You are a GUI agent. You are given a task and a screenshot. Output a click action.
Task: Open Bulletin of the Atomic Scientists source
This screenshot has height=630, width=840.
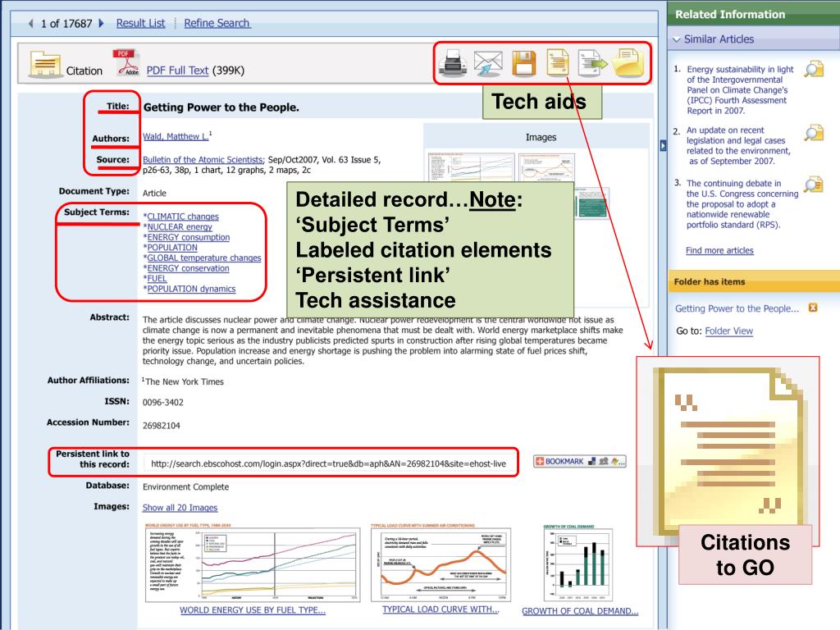coord(203,160)
